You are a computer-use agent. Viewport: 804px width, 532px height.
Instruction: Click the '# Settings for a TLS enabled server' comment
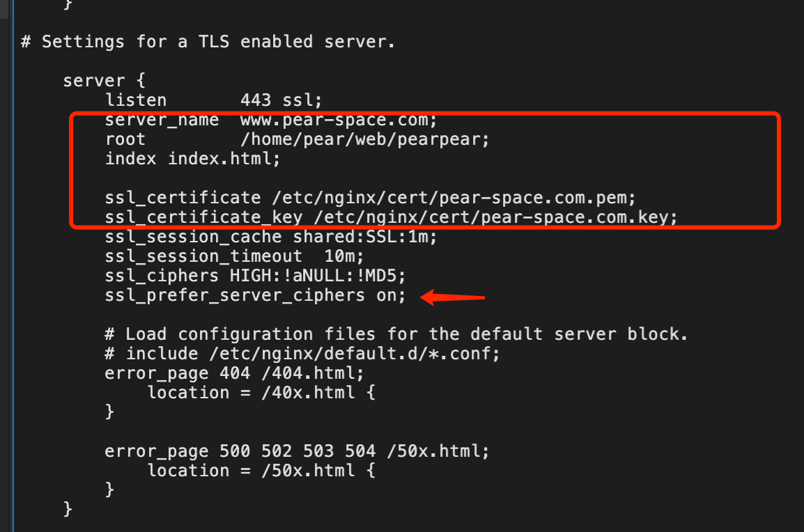point(208,42)
